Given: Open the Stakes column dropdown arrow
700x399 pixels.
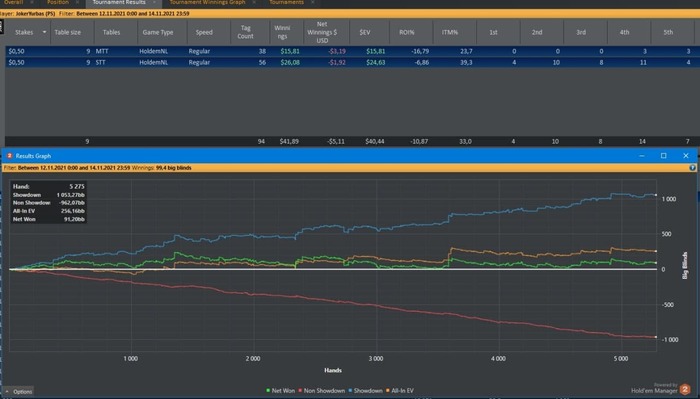Looking at the screenshot, I should tap(44, 32).
